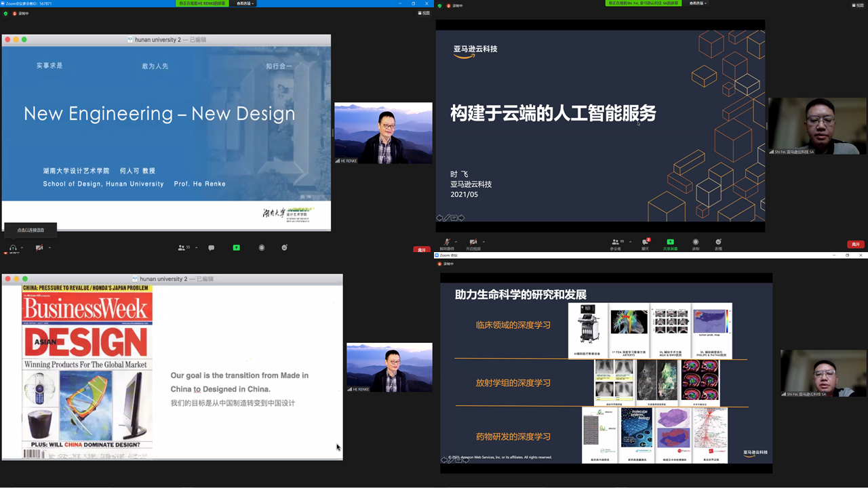The image size is (868, 488).
Task: Open the 参会者 list showing 99
Action: pos(616,243)
